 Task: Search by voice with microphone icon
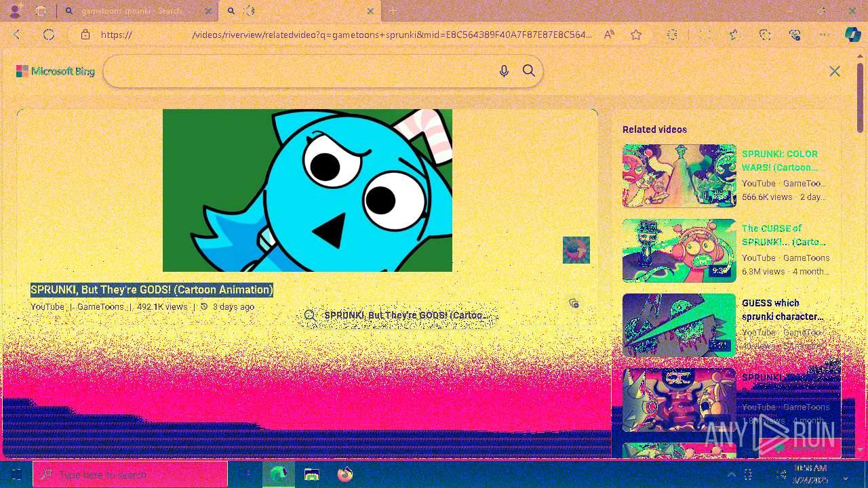point(504,71)
